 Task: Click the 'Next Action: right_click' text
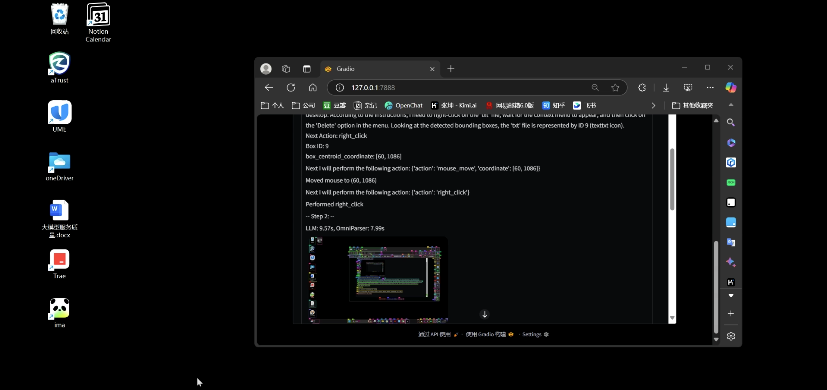(336, 136)
